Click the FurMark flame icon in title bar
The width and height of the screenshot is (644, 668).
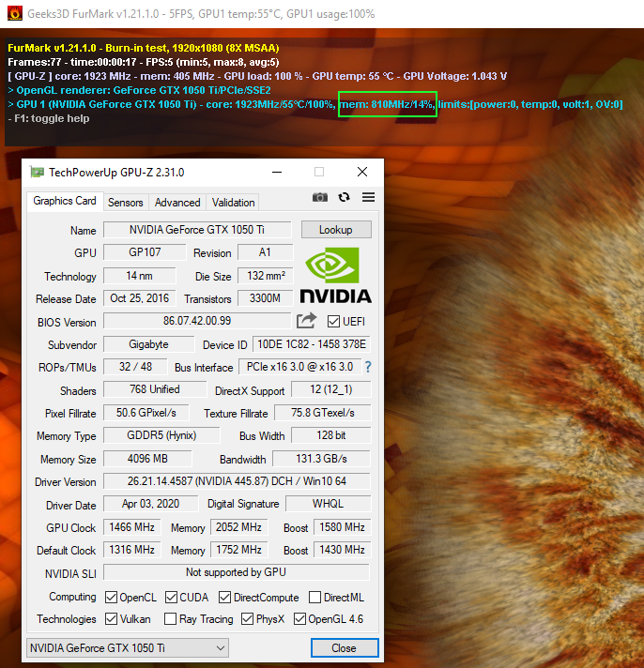pyautogui.click(x=15, y=13)
